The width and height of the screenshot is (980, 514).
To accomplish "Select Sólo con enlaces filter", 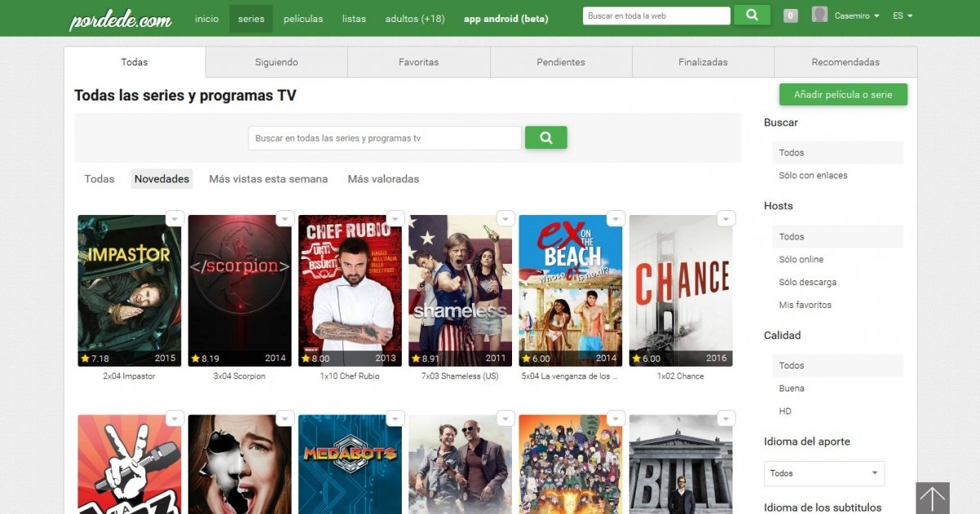I will click(813, 176).
